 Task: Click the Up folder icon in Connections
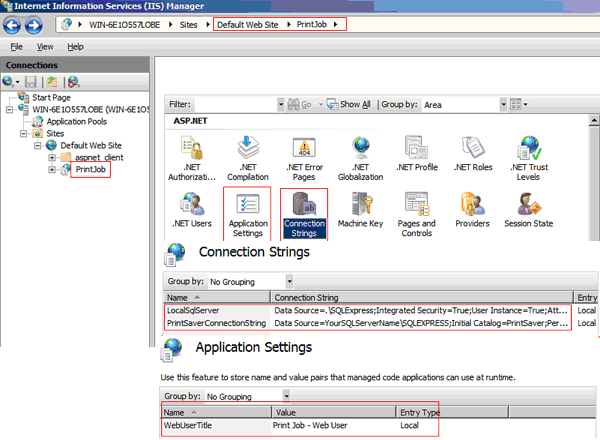[52, 81]
